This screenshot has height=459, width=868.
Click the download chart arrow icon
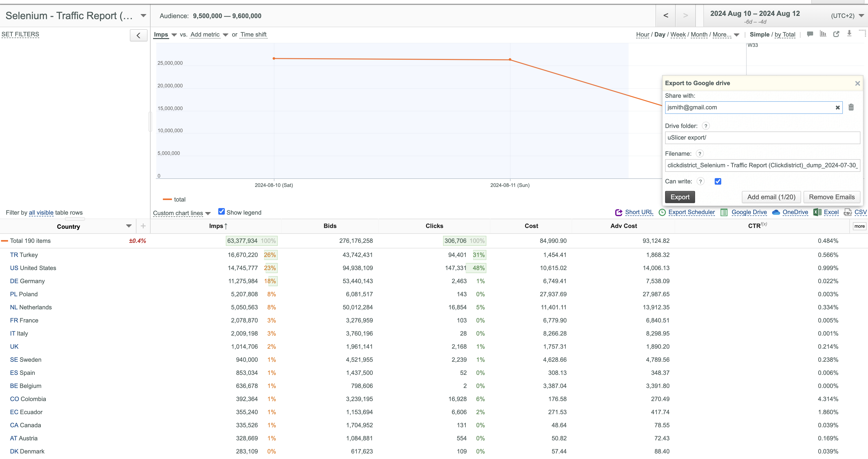coord(849,34)
